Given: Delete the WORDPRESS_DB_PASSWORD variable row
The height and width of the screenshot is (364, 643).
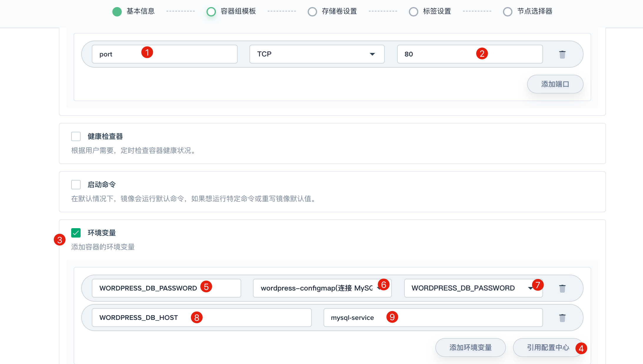Looking at the screenshot, I should tap(562, 288).
